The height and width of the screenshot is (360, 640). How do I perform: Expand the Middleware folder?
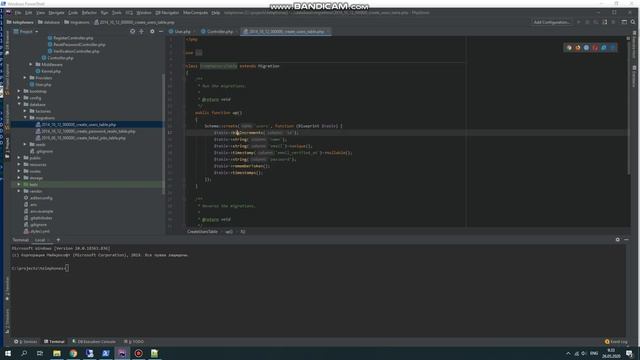point(31,64)
